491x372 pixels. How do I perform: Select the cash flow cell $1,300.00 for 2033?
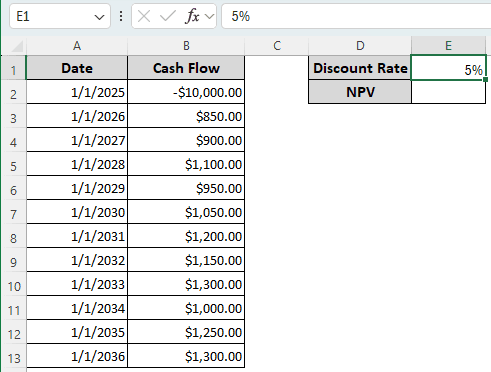[x=186, y=284]
